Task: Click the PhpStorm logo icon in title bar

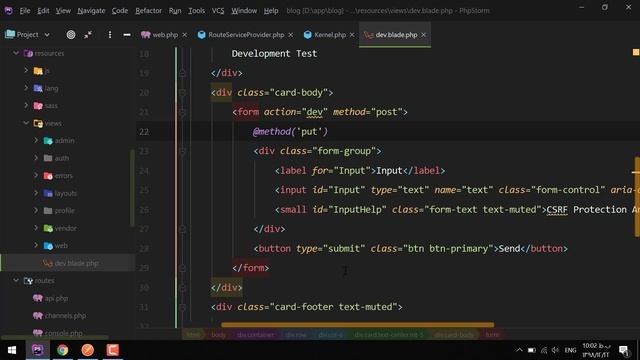Action: click(9, 11)
